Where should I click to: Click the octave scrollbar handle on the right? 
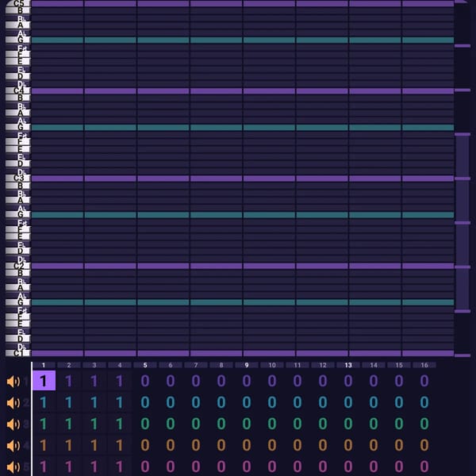(x=463, y=222)
